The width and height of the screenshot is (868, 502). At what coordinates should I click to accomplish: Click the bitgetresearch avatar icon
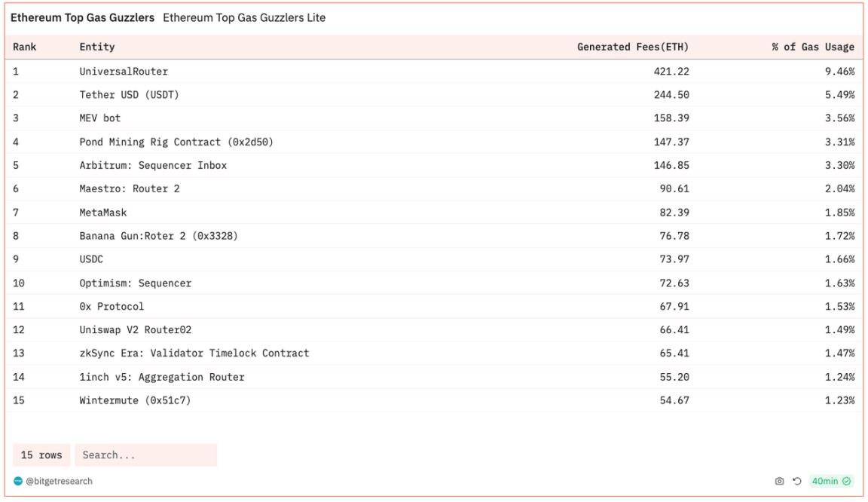[x=18, y=481]
